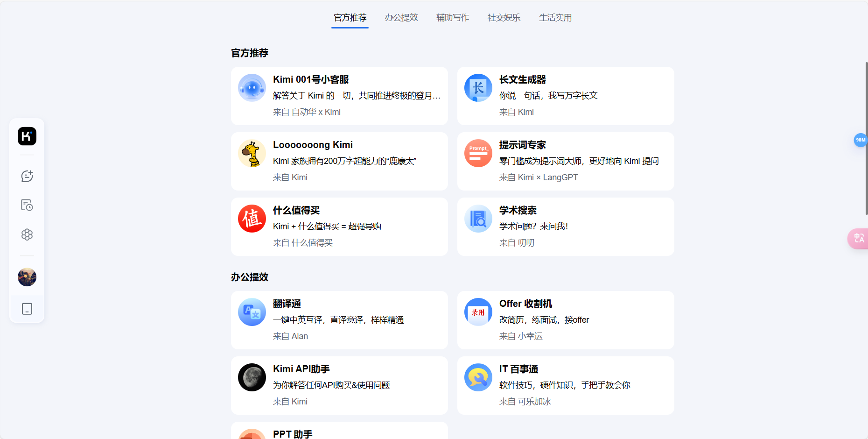
Task: Click the 学术搜索 magnifier book icon
Action: click(478, 219)
